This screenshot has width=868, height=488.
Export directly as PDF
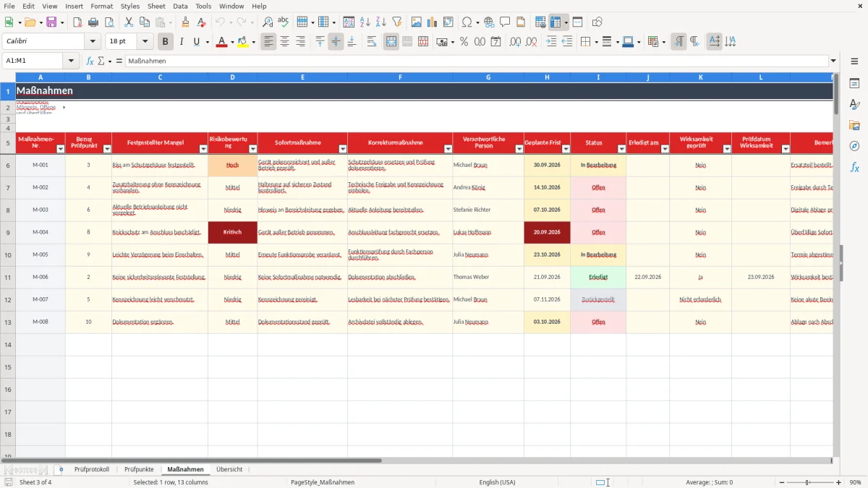(x=77, y=22)
